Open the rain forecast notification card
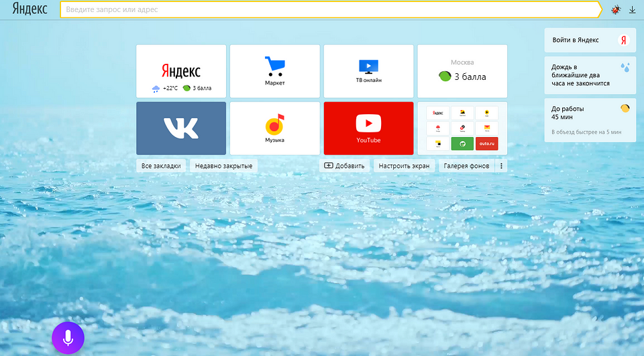Viewport: 644px width, 356px height. 590,75
